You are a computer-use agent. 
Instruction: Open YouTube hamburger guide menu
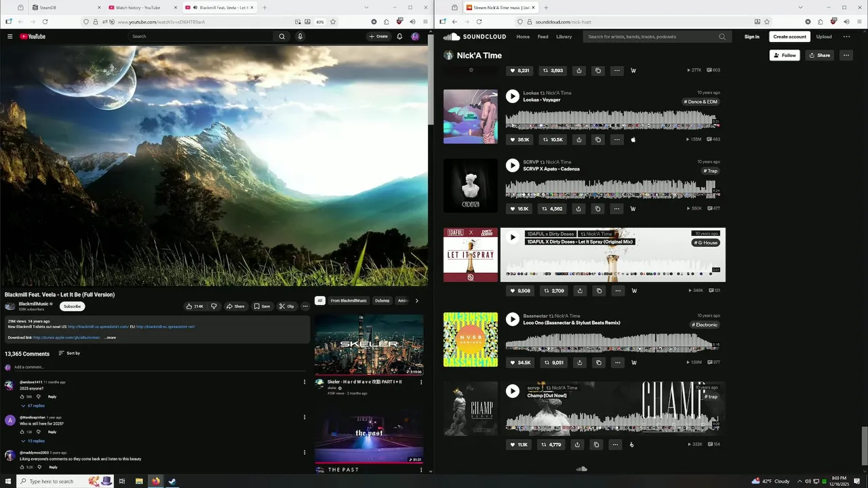click(10, 37)
